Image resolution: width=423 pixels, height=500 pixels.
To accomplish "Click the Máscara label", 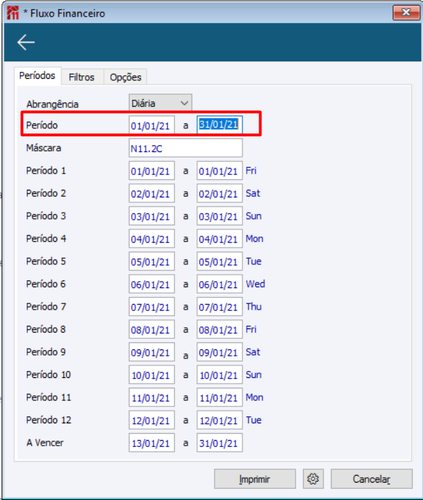I will 44,148.
